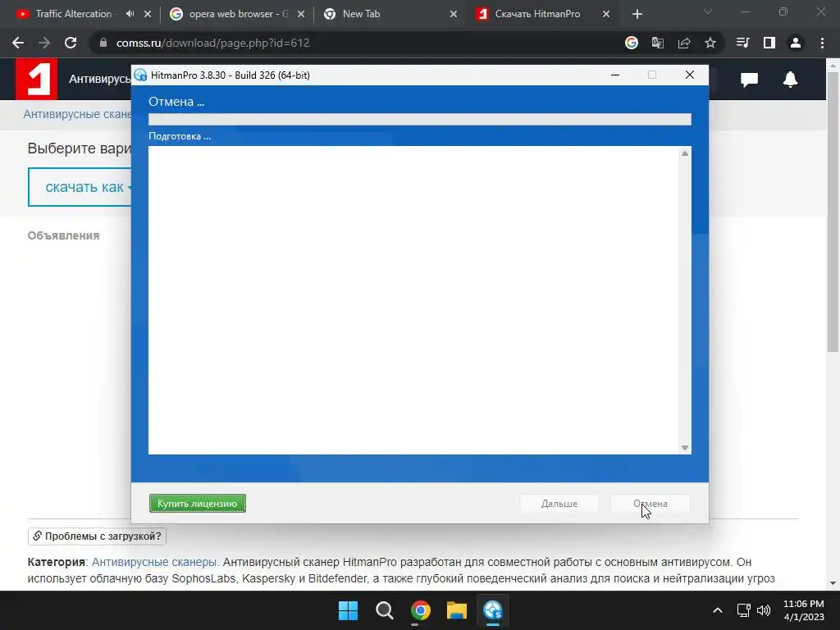Share this page via share icon
The image size is (840, 630).
[684, 43]
